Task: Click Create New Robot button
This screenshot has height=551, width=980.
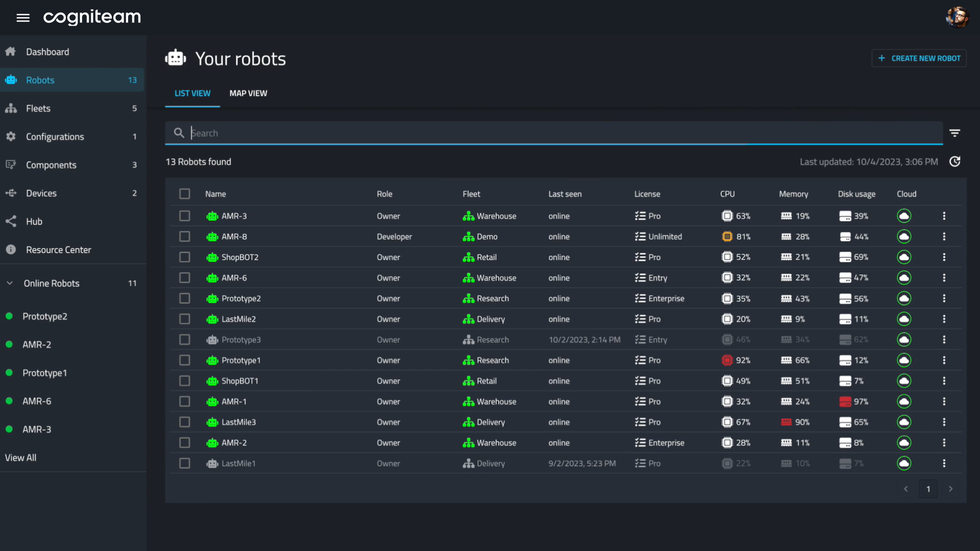Action: coord(919,58)
